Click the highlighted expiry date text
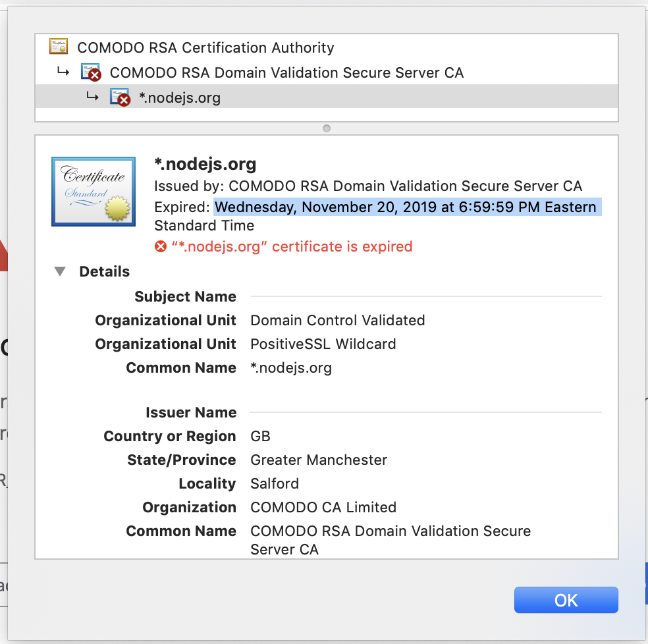This screenshot has width=648, height=644. [x=408, y=207]
